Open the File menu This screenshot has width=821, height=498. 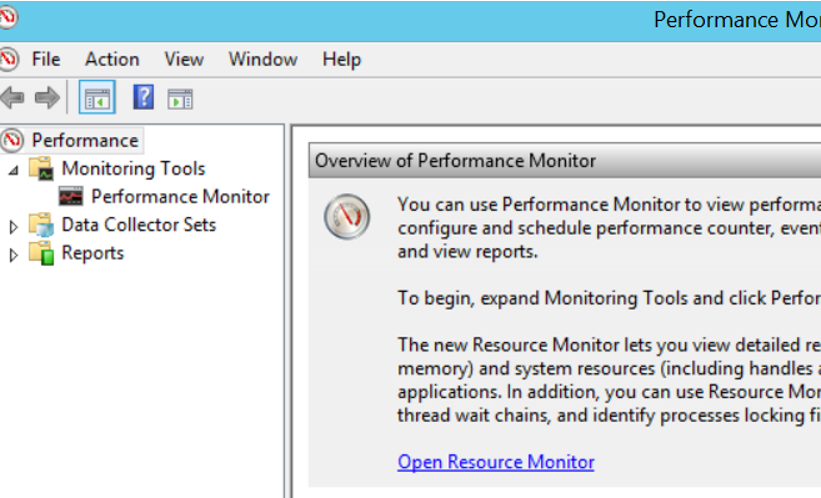[x=46, y=59]
